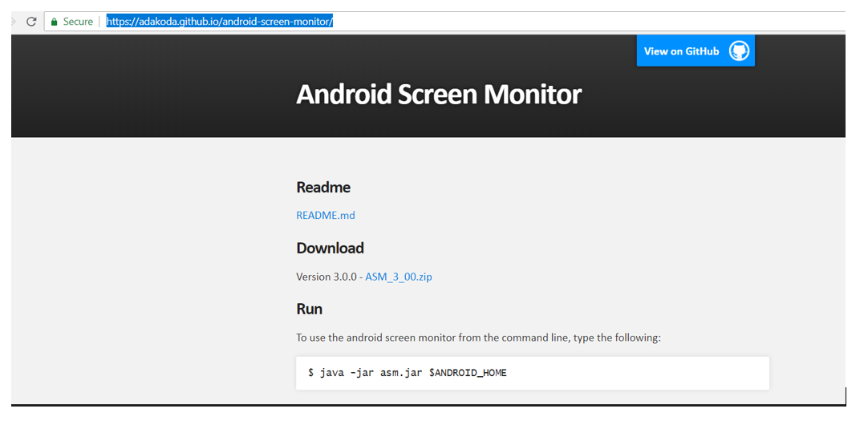Click the 'java -jar asm.jar $ANDROID_HOME' command
Screen dimensions: 868x437
click(413, 373)
